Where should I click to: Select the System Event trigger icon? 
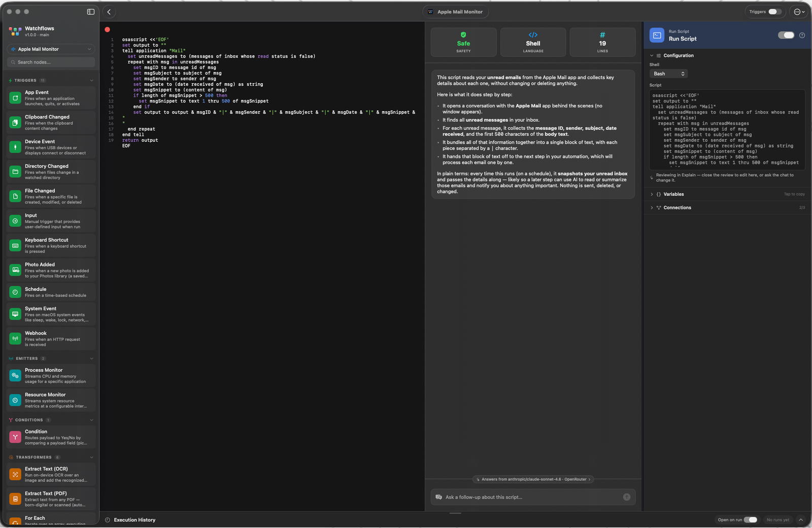pos(15,314)
